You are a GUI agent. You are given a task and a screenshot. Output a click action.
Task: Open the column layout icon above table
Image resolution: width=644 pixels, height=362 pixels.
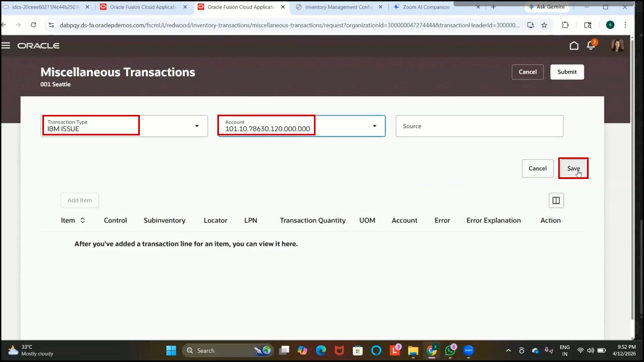(x=556, y=200)
